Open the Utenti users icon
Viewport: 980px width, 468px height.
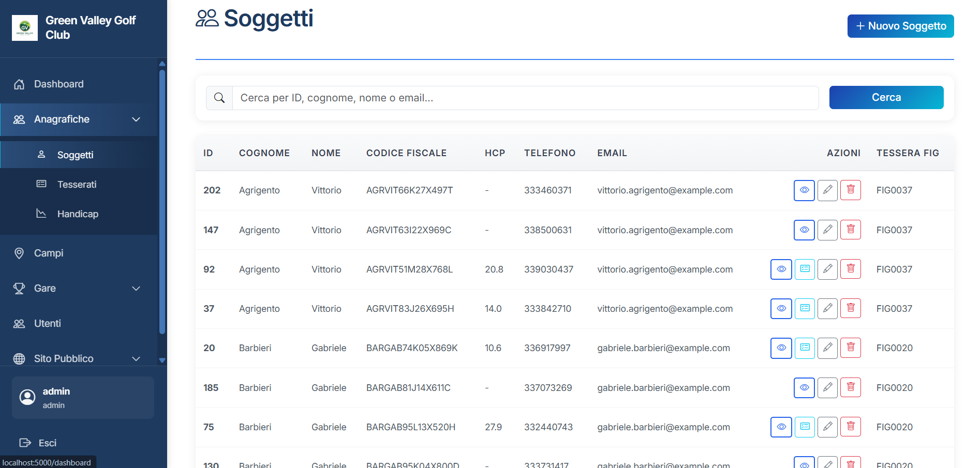point(19,323)
